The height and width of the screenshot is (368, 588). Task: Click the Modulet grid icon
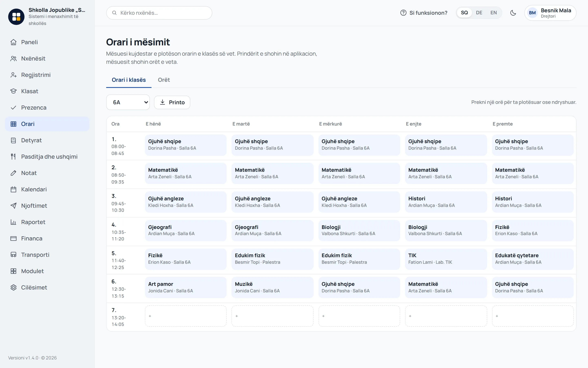point(14,271)
